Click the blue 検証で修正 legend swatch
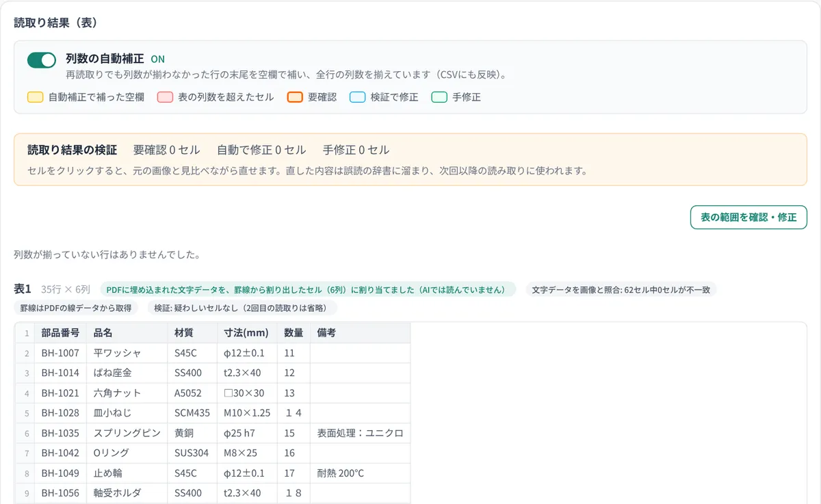Screen dimensions: 821x504 [357, 97]
